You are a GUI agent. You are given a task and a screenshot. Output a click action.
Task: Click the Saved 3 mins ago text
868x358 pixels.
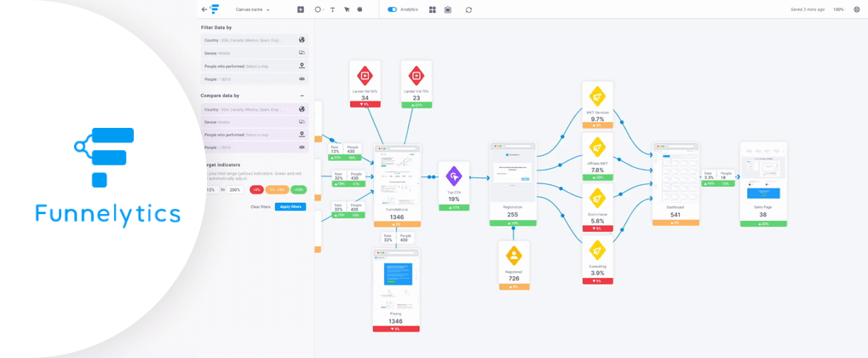(808, 9)
